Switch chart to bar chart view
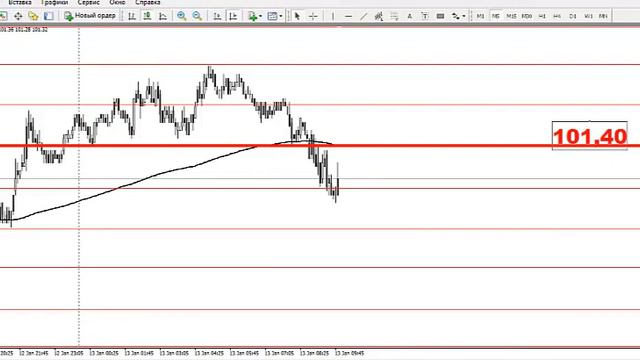The width and height of the screenshot is (640, 360). click(x=132, y=16)
